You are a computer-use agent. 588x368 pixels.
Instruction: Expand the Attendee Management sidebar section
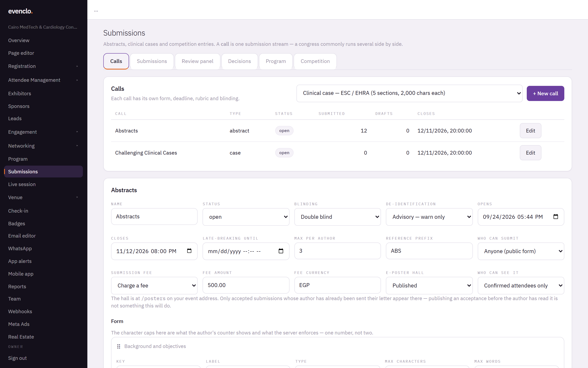pyautogui.click(x=43, y=80)
